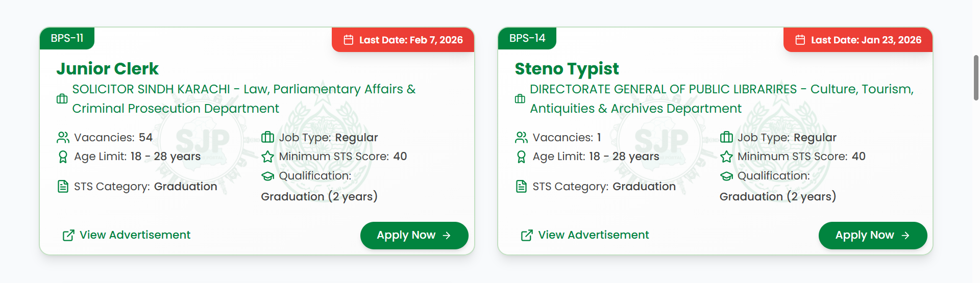This screenshot has height=283, width=980.
Task: Click the calendar icon on Steno Typist card
Action: 800,40
